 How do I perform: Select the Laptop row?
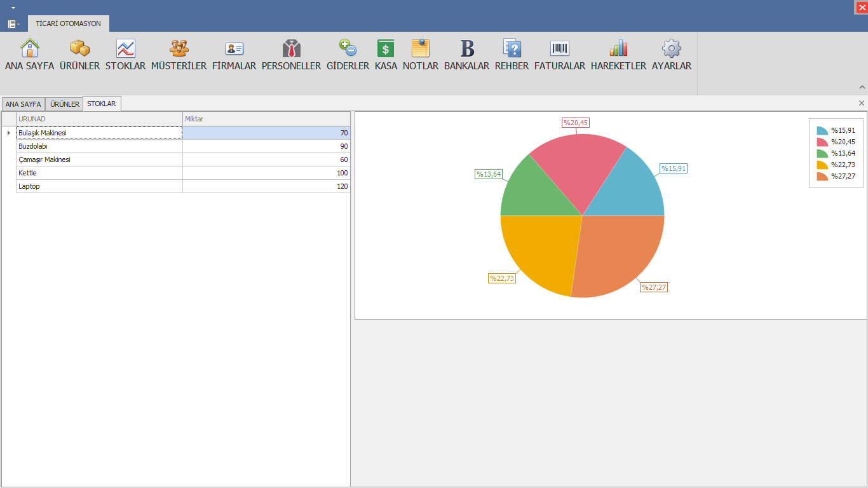click(183, 186)
